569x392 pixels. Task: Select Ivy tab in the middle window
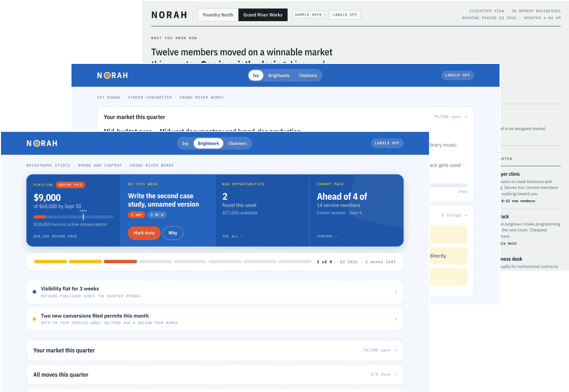[256, 75]
